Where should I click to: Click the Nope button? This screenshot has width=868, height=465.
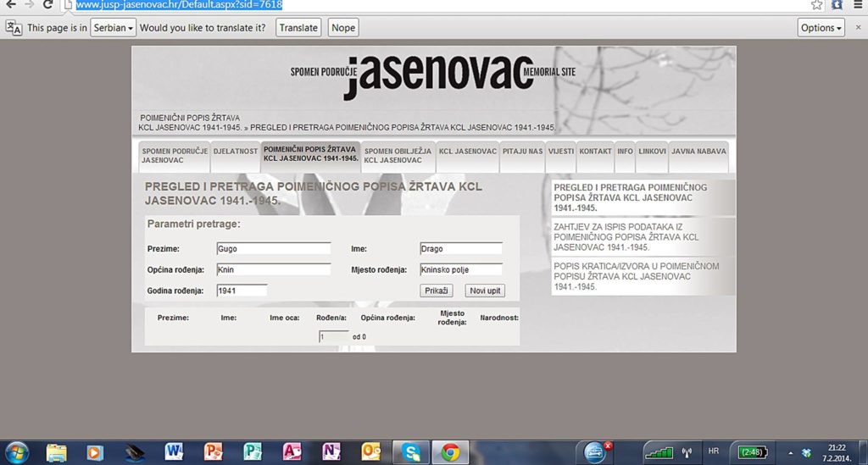click(343, 28)
